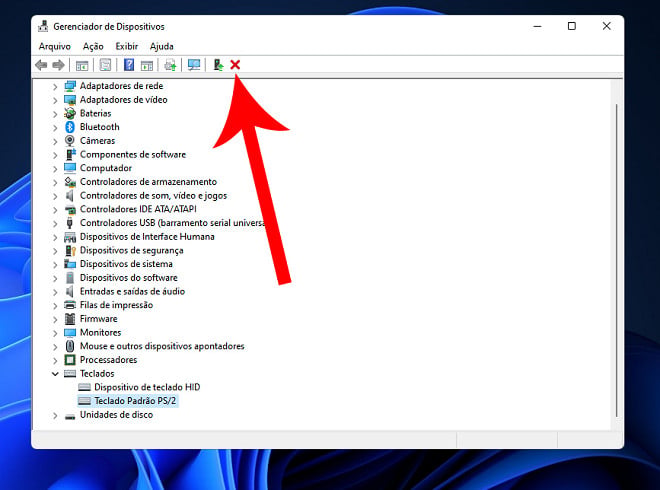Image resolution: width=660 pixels, height=490 pixels.
Task: Select Dispositivo de teclado HID text
Action: 147,387
